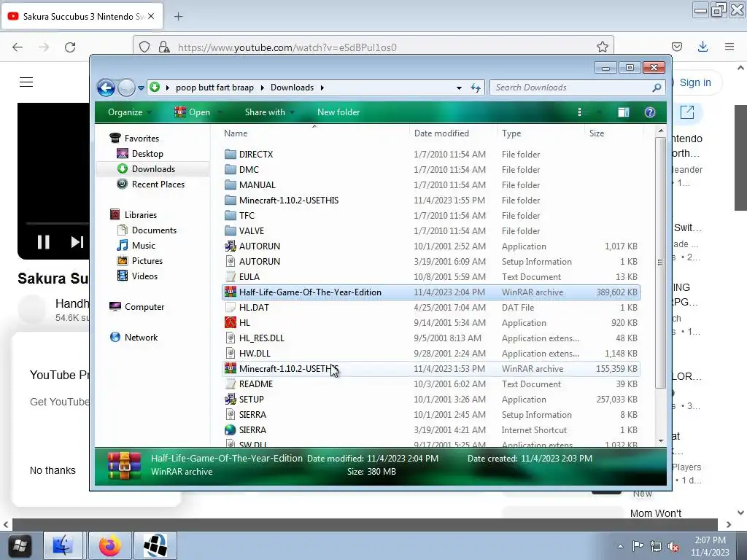Open Videos library
Screen dimensions: 747x560
[144, 276]
